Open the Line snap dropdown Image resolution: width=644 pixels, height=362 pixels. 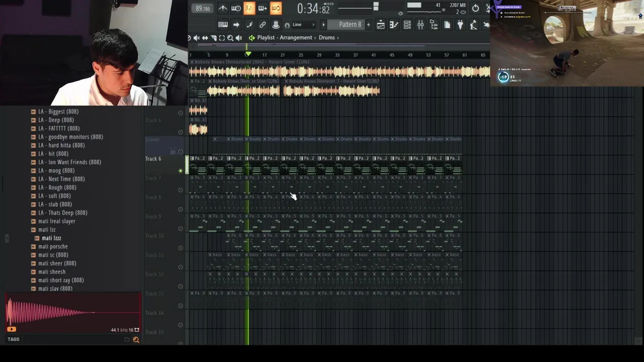point(304,25)
